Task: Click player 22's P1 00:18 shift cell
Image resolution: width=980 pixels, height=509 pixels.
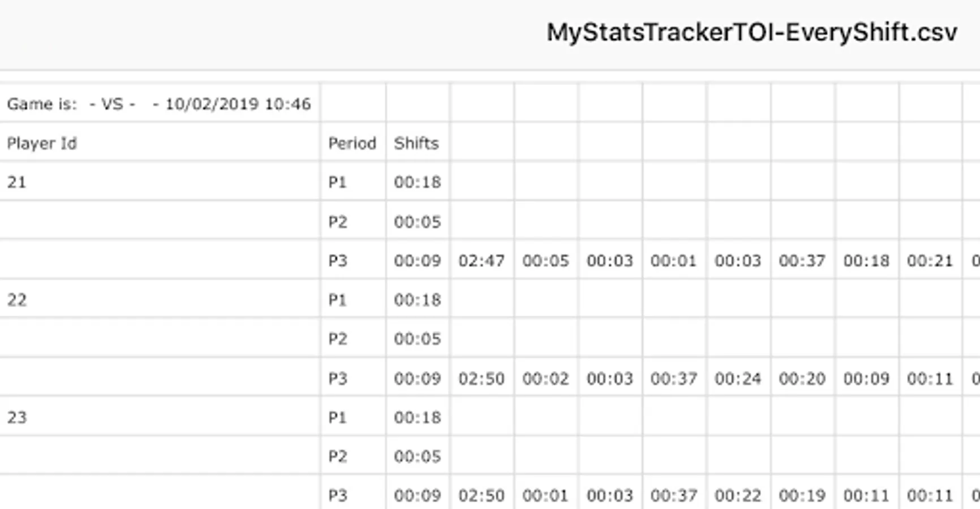Action: (418, 300)
